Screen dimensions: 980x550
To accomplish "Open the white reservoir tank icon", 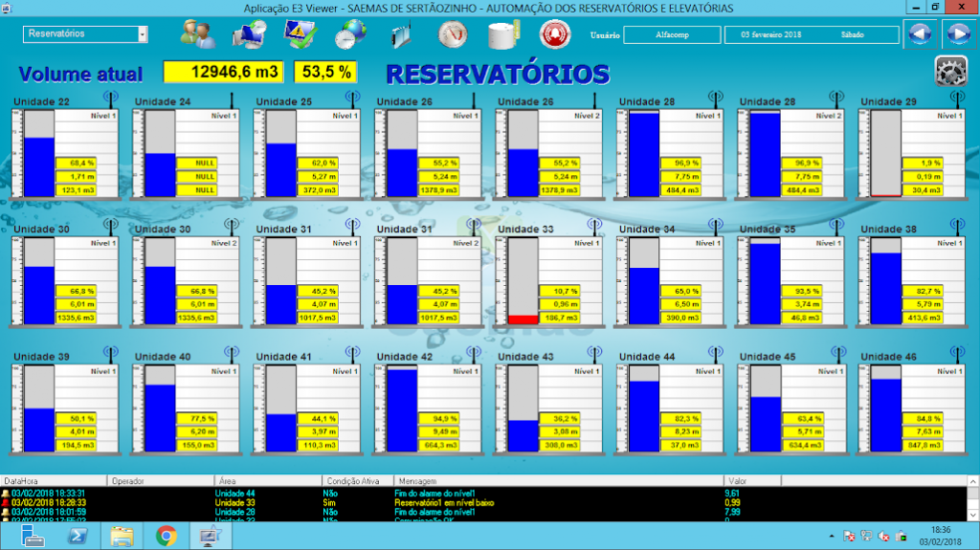I will click(502, 34).
